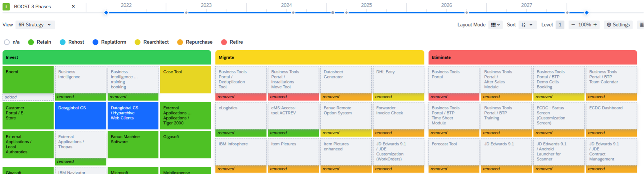
Task: Zoom out with the minus icon
Action: pos(573,25)
